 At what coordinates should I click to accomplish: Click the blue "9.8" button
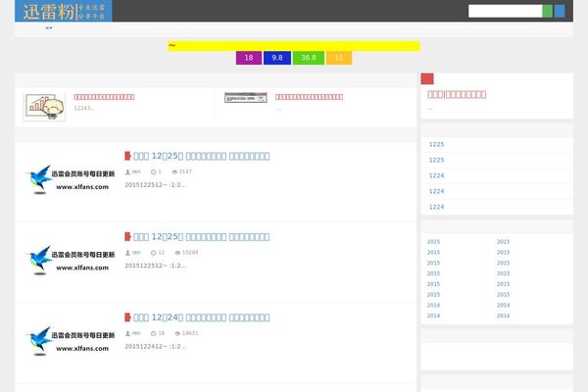pyautogui.click(x=277, y=58)
